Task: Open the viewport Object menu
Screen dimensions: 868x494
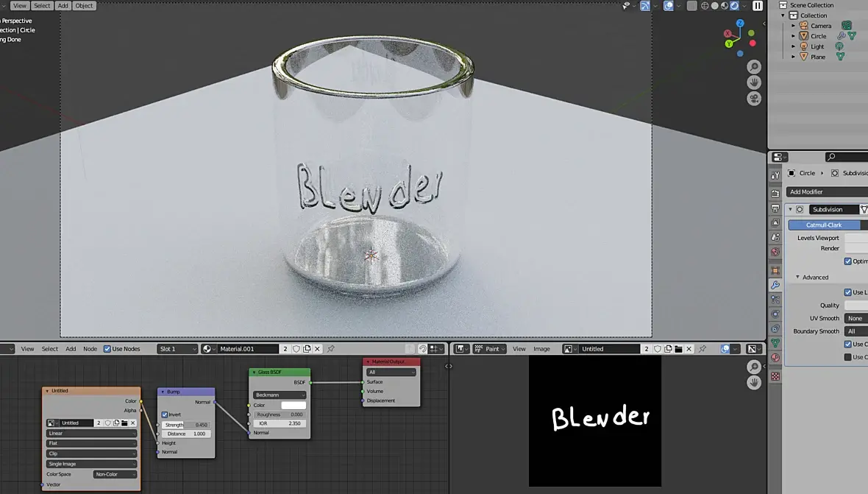Action: point(84,6)
